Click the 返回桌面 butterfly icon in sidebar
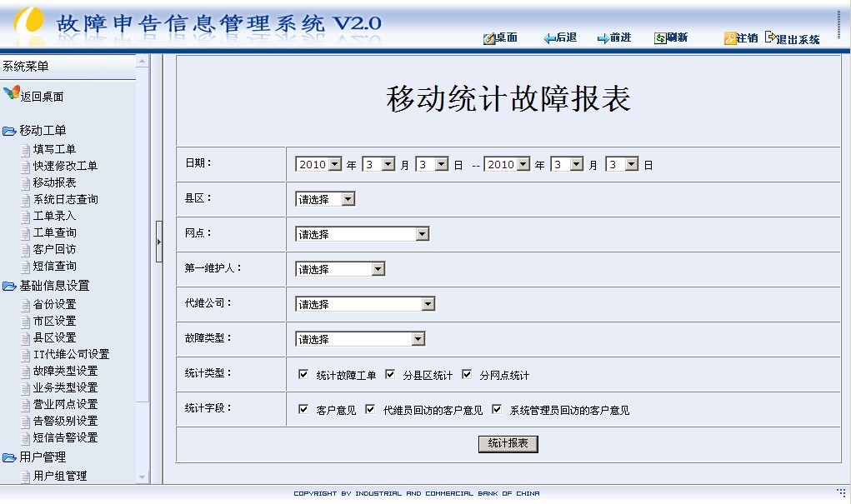851x504 pixels. point(12,93)
